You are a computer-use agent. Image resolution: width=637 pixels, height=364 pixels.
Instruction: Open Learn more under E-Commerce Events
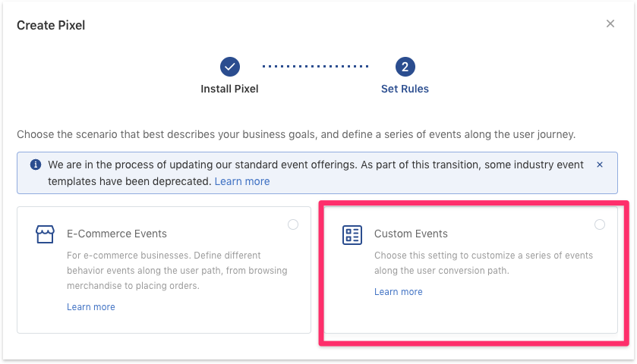click(x=90, y=307)
